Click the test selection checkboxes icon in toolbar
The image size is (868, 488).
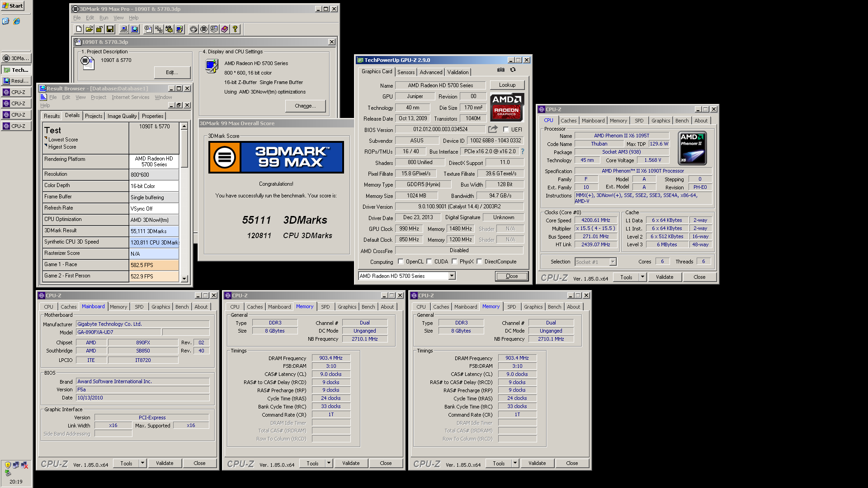(159, 29)
